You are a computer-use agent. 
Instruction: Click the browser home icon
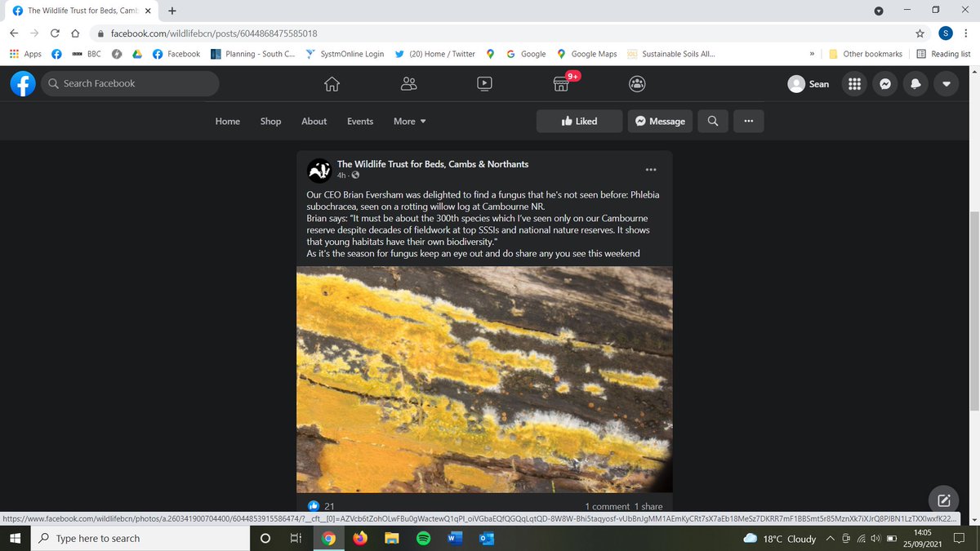coord(75,33)
